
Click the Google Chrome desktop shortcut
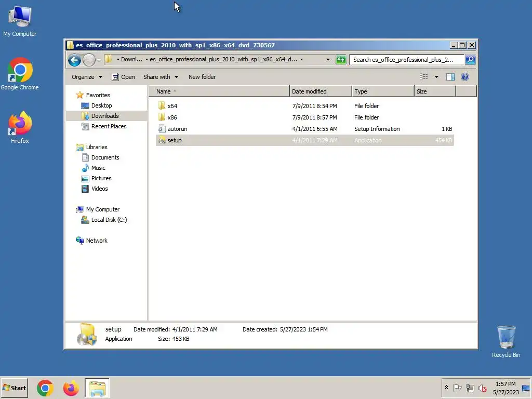20,74
